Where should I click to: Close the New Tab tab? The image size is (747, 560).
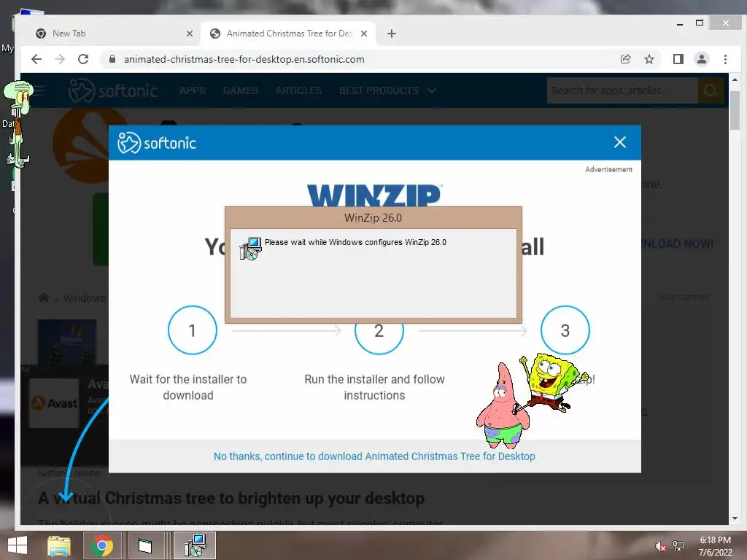coord(190,34)
